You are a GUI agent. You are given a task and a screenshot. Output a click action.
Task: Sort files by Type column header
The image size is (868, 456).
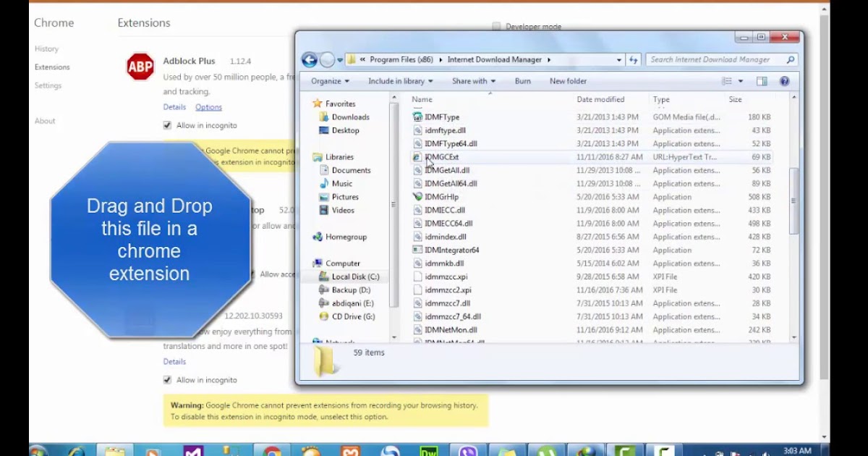pyautogui.click(x=661, y=100)
